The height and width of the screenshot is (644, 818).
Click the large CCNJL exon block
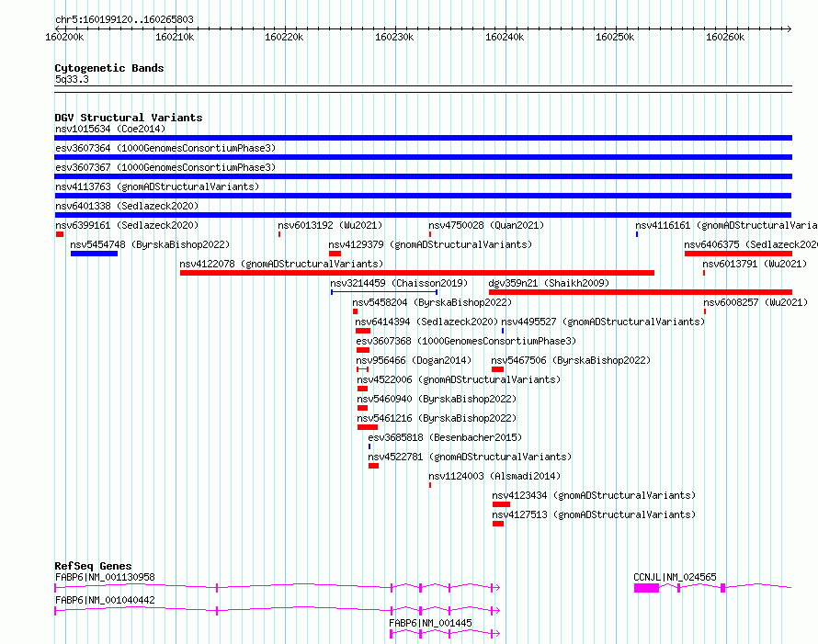tap(647, 588)
